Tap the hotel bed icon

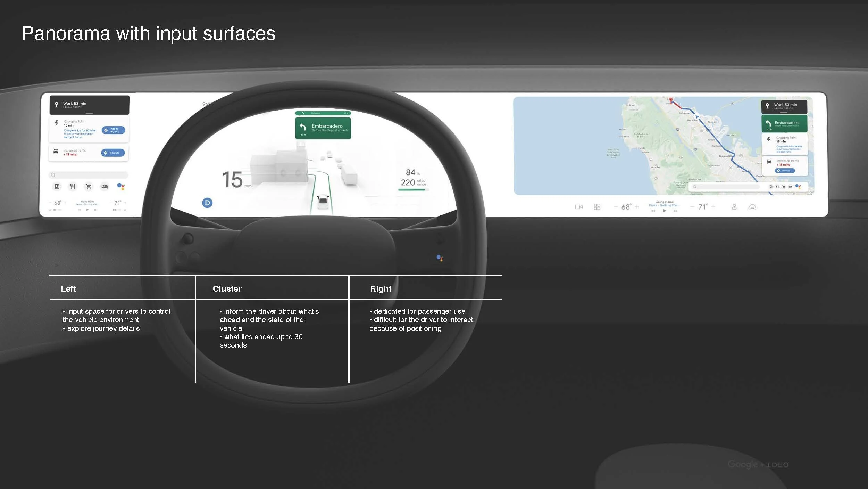[x=105, y=187]
